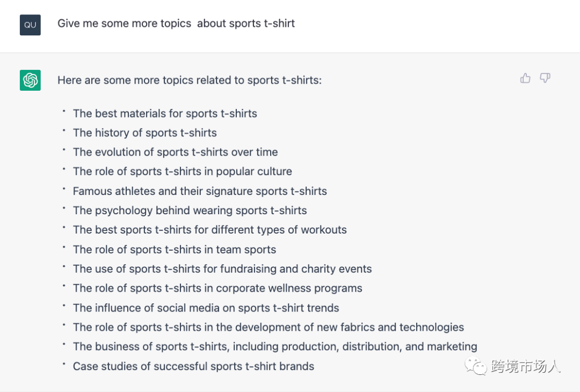580x392 pixels.
Task: Click the QU user avatar
Action: coord(30,25)
